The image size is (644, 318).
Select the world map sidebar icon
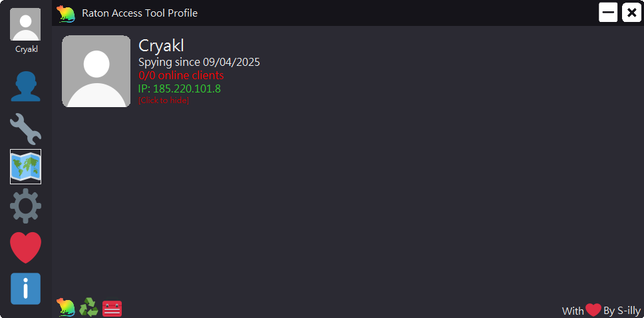pyautogui.click(x=25, y=166)
